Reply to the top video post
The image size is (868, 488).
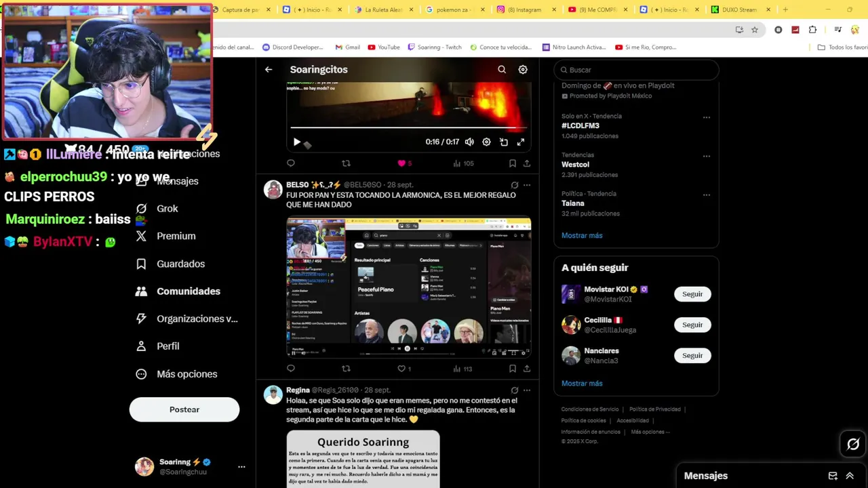pos(291,163)
